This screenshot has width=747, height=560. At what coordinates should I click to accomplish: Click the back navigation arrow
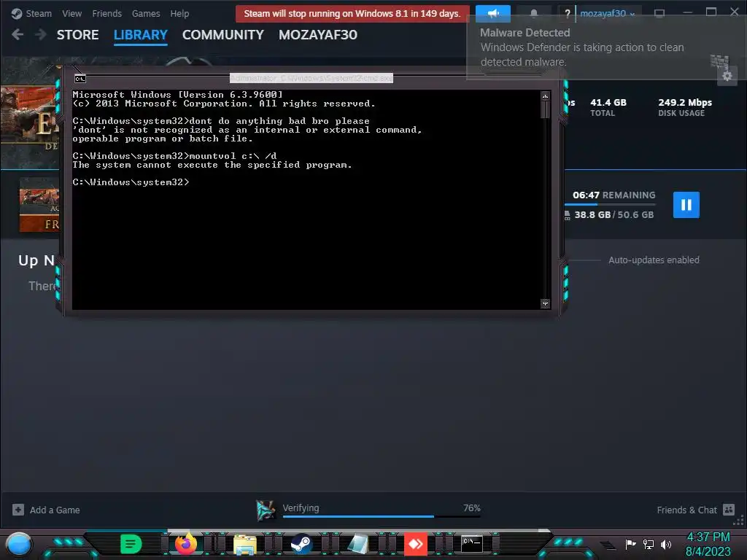coord(18,34)
